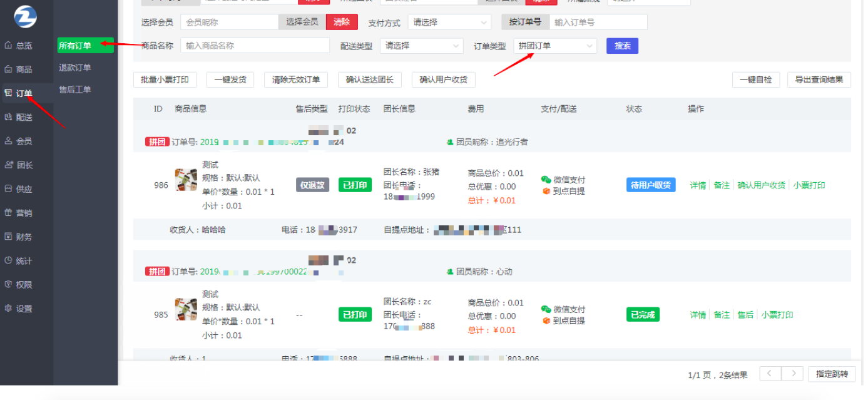Click the gray 选择会员 button
The image size is (868, 400).
[302, 22]
